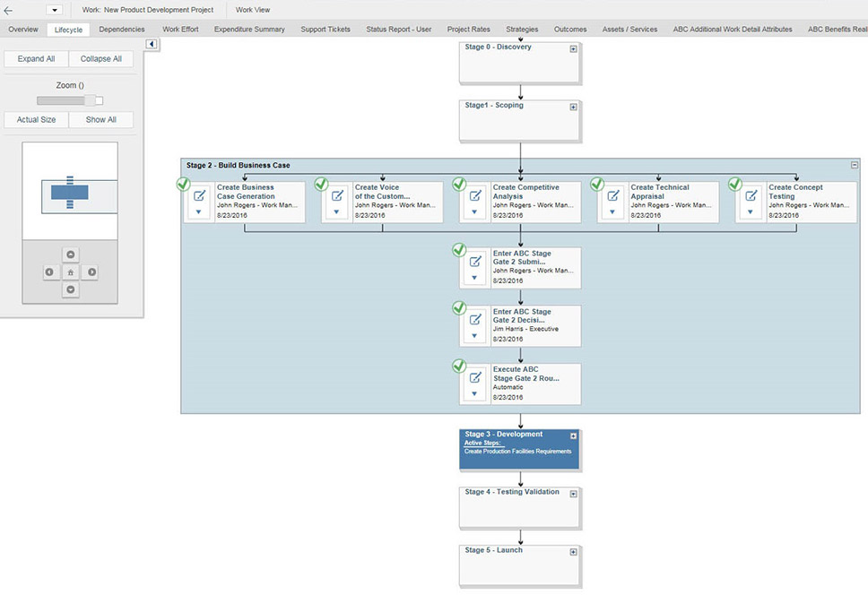
Task: Pan down in the navigator
Action: pos(70,289)
